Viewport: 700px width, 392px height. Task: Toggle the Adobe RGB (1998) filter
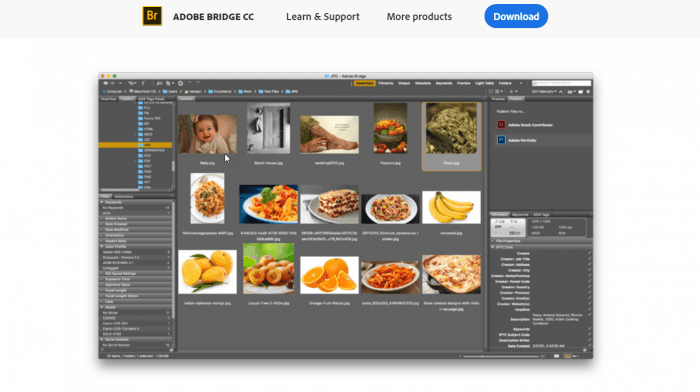135,252
